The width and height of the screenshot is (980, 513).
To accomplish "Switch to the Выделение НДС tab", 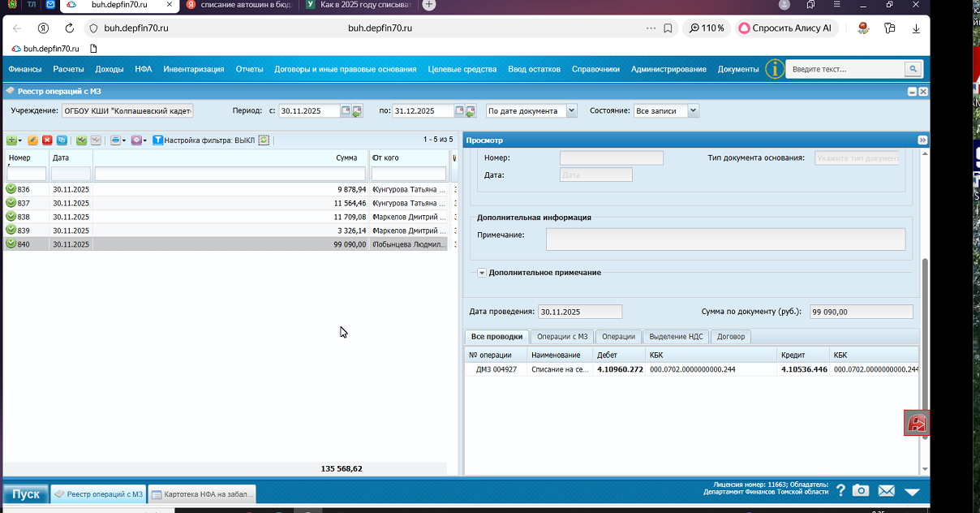I will (677, 336).
